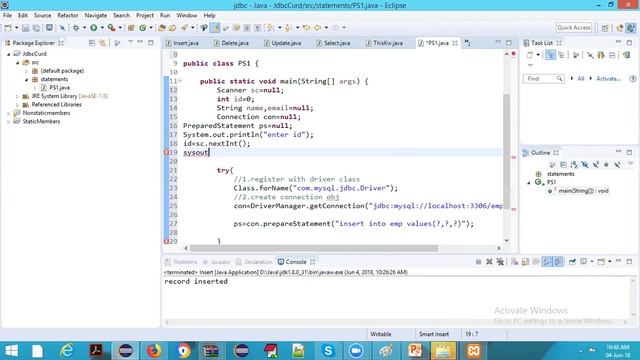Viewport: 640px width, 360px height.
Task: Click the Save icon in the main toolbar
Action: (25, 28)
